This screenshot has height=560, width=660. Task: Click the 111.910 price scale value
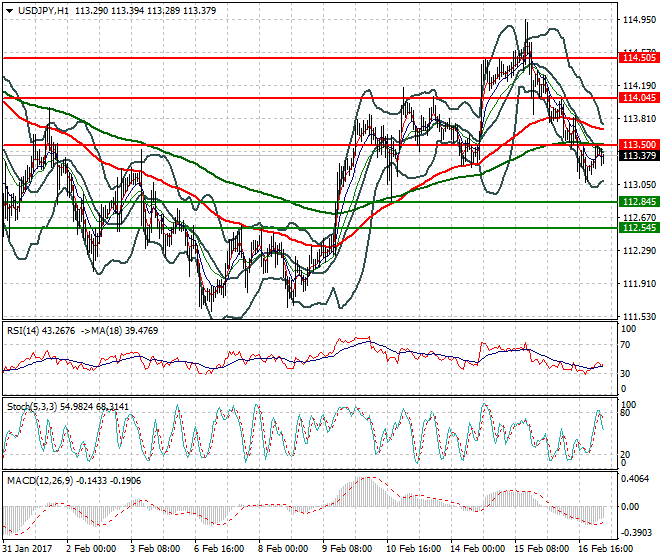tap(639, 283)
